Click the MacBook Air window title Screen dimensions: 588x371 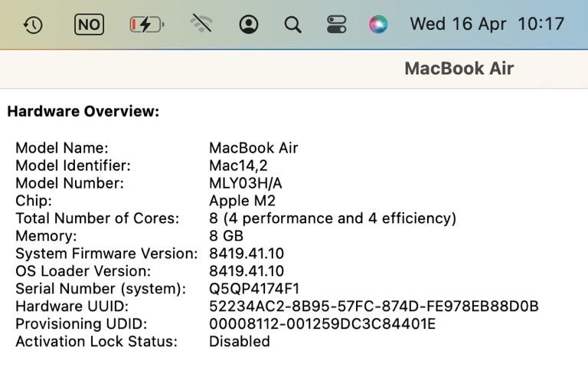click(x=459, y=68)
